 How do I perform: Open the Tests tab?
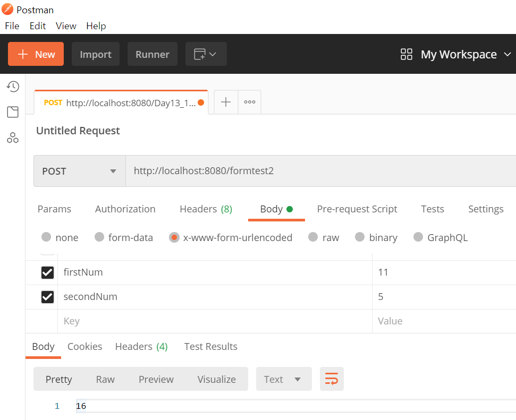click(x=433, y=209)
